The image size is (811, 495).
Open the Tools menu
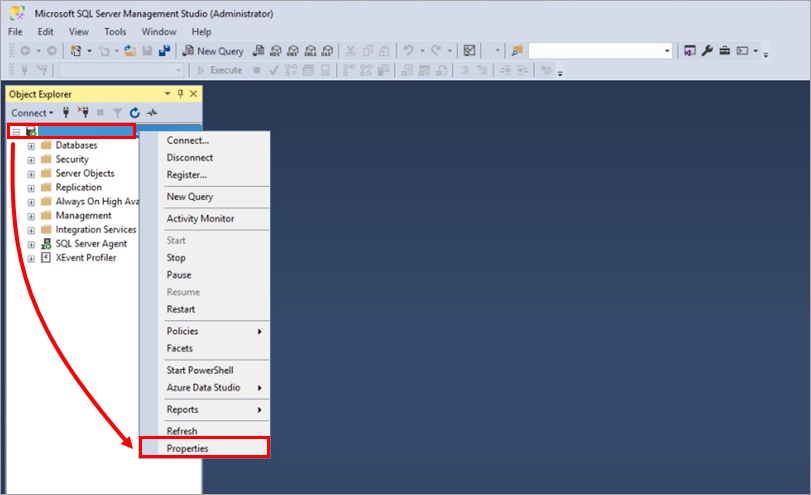point(115,32)
